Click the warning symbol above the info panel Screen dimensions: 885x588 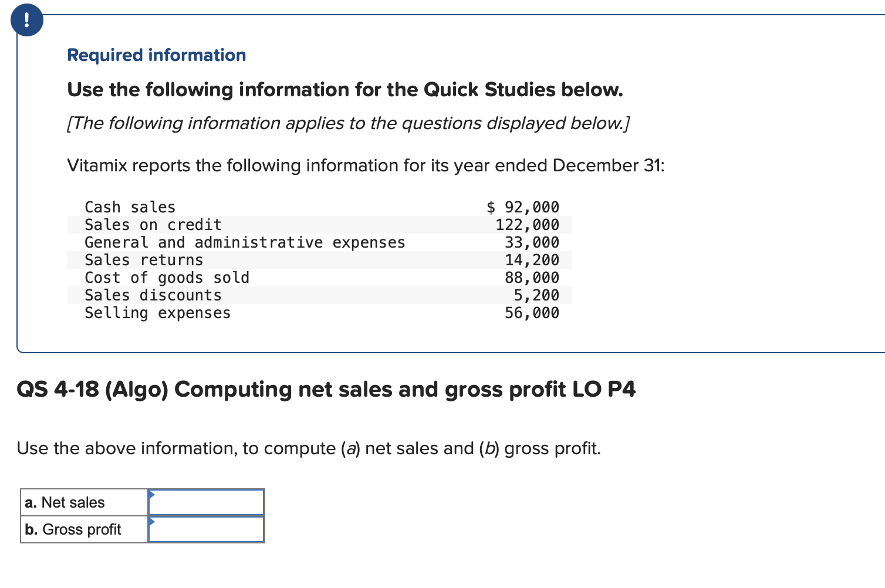[x=26, y=19]
